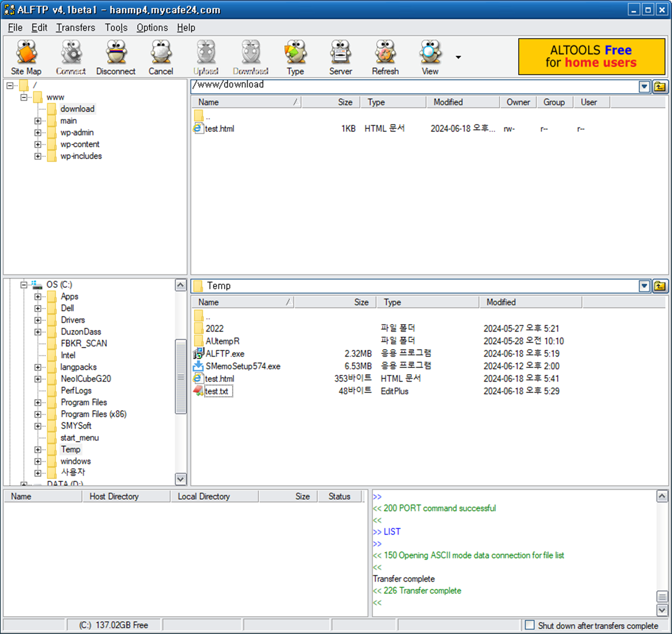This screenshot has width=672, height=634.
Task: Open the local Temp path dropdown
Action: 644,286
